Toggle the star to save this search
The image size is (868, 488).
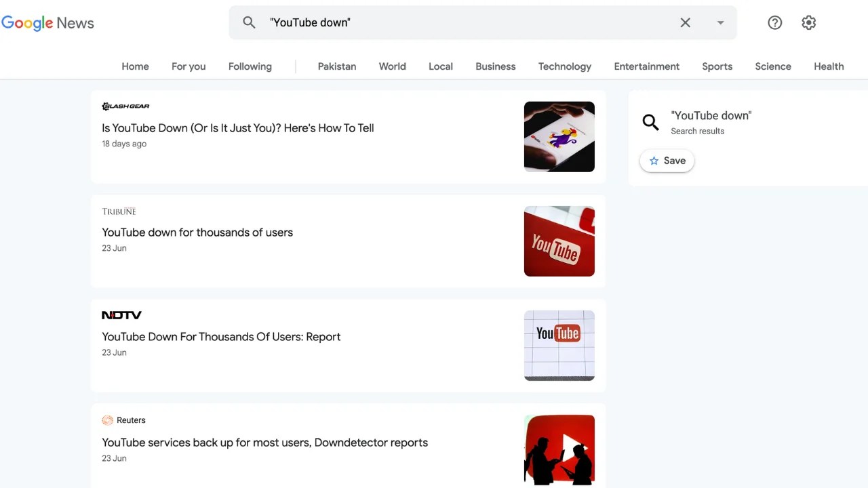point(654,161)
